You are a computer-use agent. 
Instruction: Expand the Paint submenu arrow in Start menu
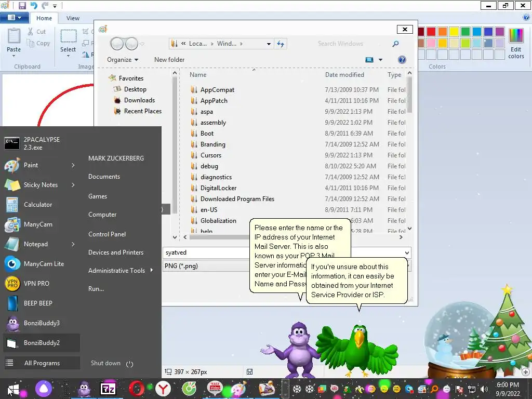73,165
